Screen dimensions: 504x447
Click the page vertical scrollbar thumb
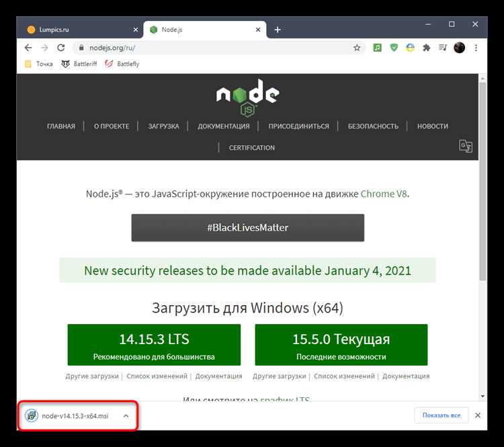[x=482, y=181]
